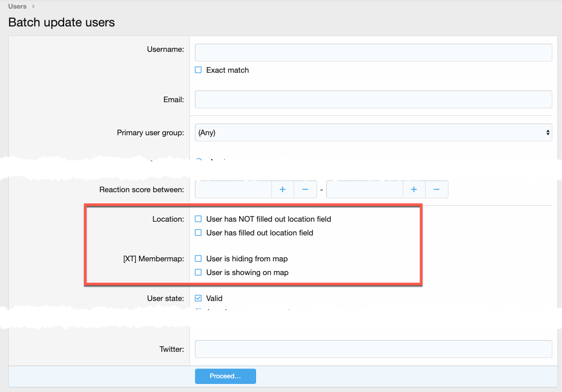The height and width of the screenshot is (392, 562).
Task: Uncheck the Valid user state checkbox
Action: 199,298
